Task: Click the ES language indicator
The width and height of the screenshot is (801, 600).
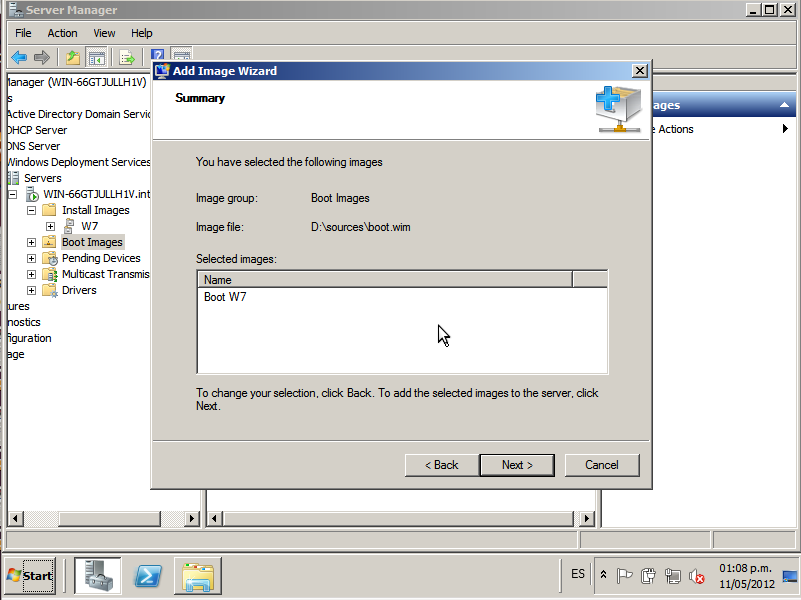Action: tap(578, 574)
